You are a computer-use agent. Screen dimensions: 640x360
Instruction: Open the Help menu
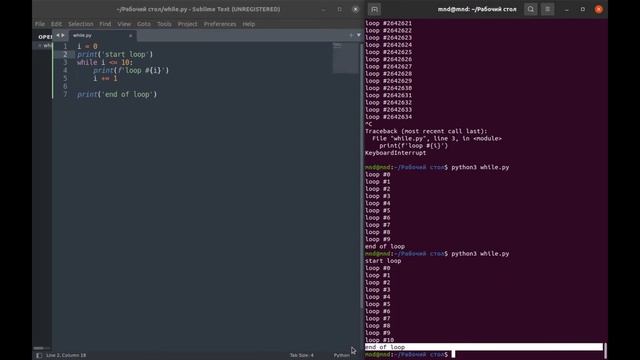(x=249, y=24)
